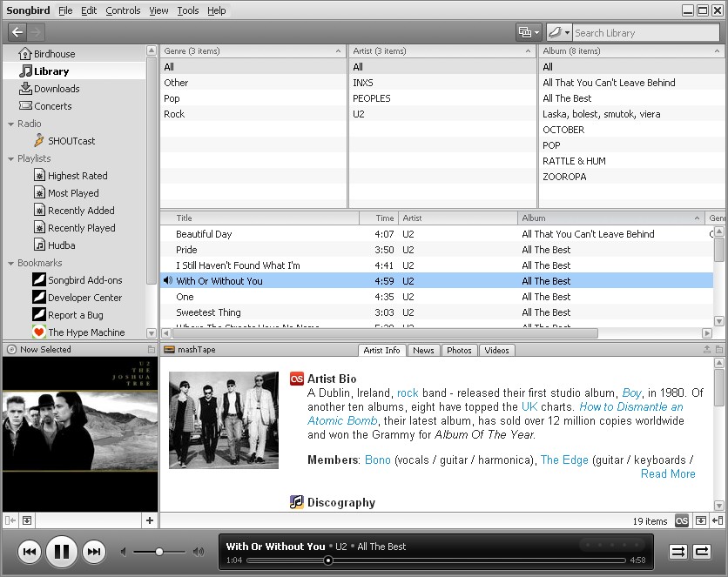Open the Help menu
Image resolution: width=728 pixels, height=577 pixels.
pos(216,10)
